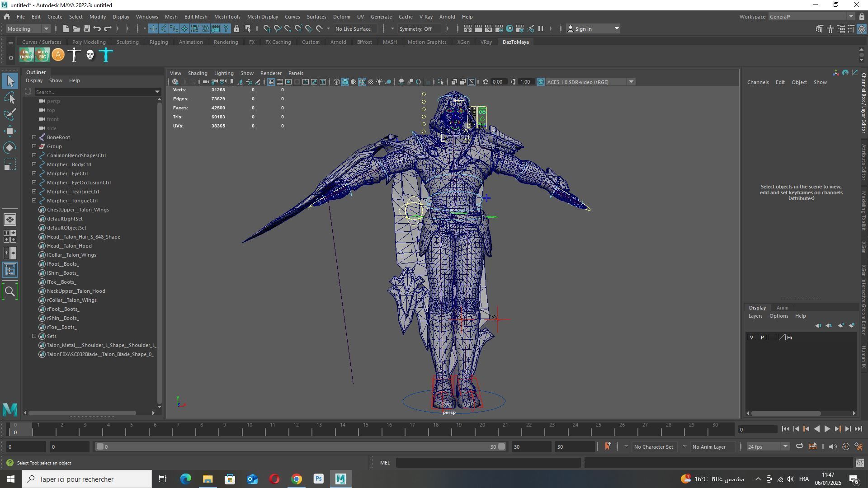
Task: Click the MEL script language button
Action: tap(385, 463)
